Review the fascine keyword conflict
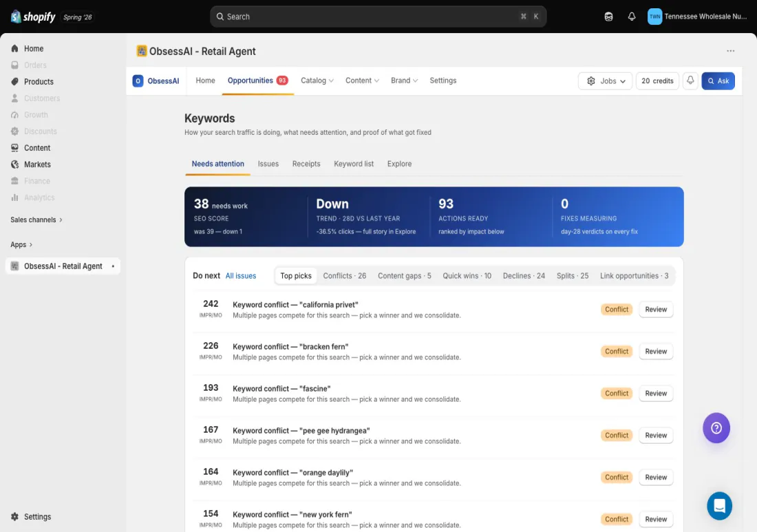Image resolution: width=757 pixels, height=532 pixels. tap(656, 394)
